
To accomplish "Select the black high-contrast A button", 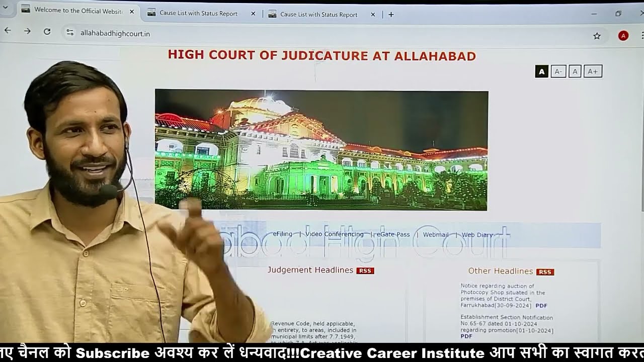I will 541,71.
